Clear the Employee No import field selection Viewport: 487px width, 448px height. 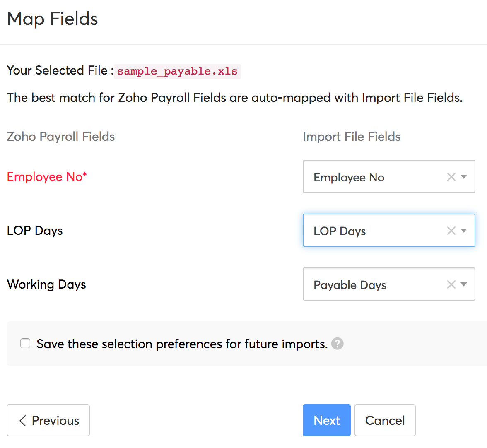(x=451, y=177)
